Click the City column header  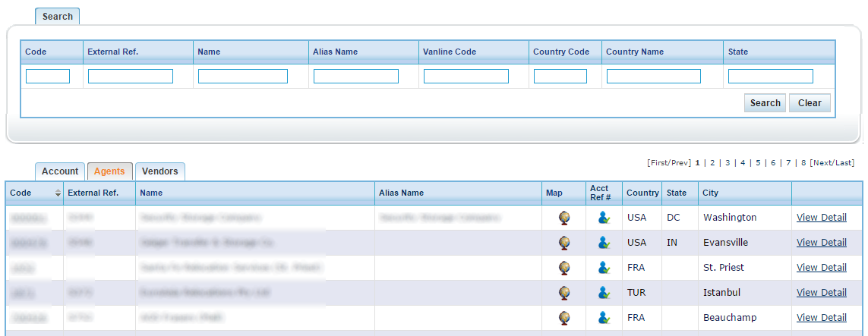coord(745,193)
